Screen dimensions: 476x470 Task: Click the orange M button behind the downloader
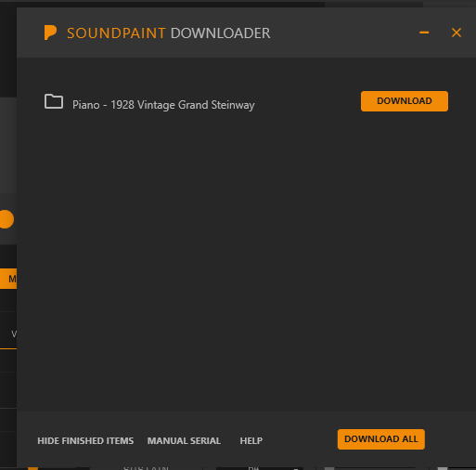pos(8,279)
